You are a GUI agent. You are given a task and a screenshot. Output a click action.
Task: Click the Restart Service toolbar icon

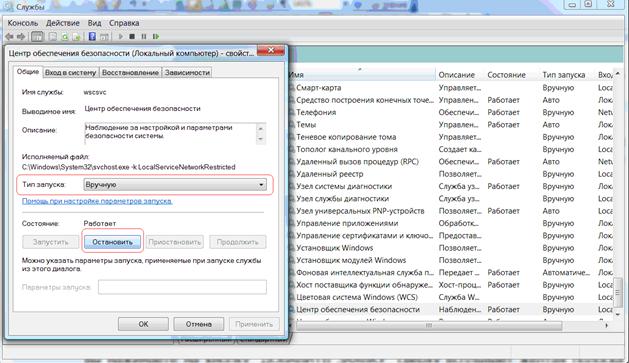point(156,37)
